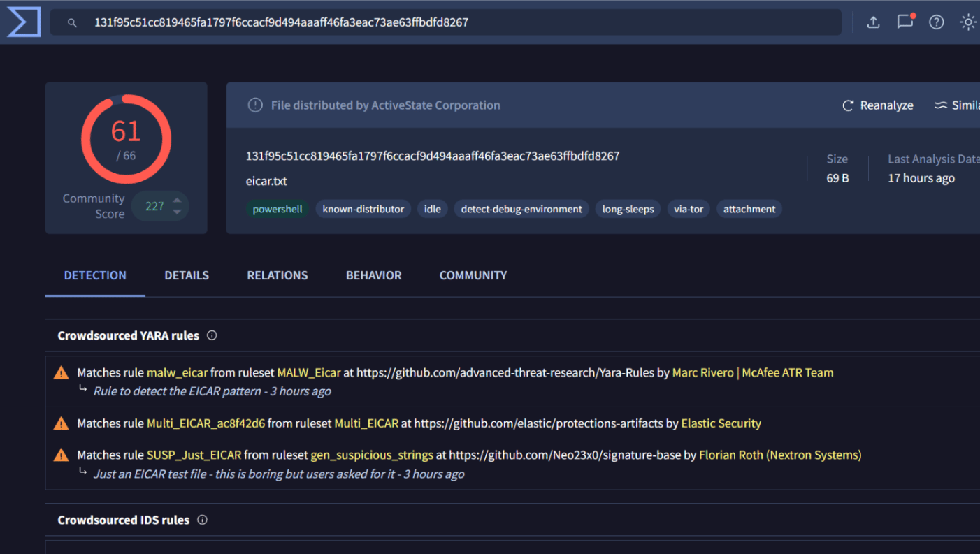Click the eicar.txt file name
The width and height of the screenshot is (980, 554).
coord(266,181)
